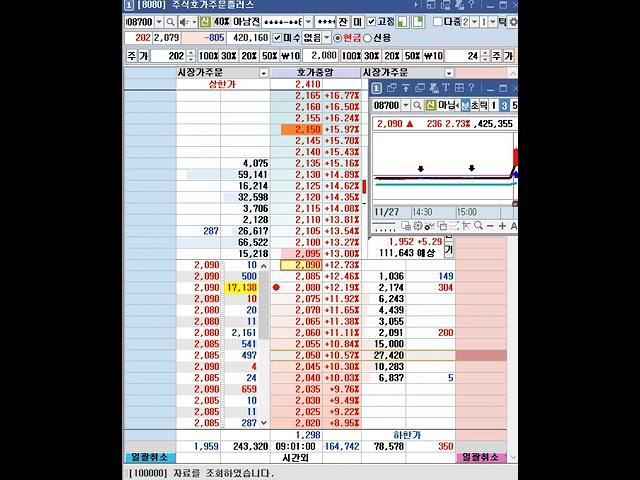Select the 현금 radio button
Viewport: 640px width, 480px height.
tap(338, 38)
